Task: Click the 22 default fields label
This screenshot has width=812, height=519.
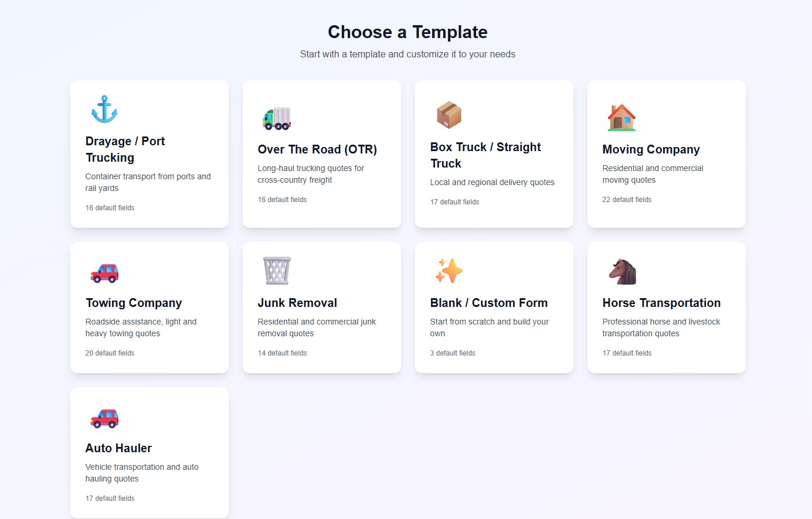Action: pyautogui.click(x=627, y=199)
